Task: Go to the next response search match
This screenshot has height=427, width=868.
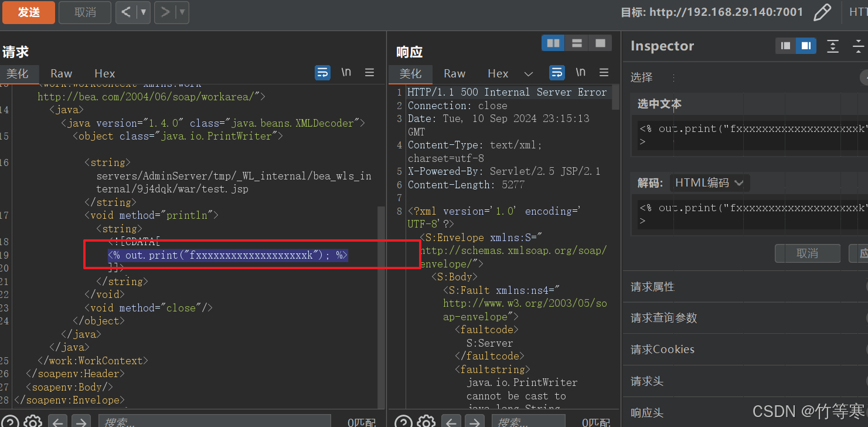Action: [x=474, y=421]
